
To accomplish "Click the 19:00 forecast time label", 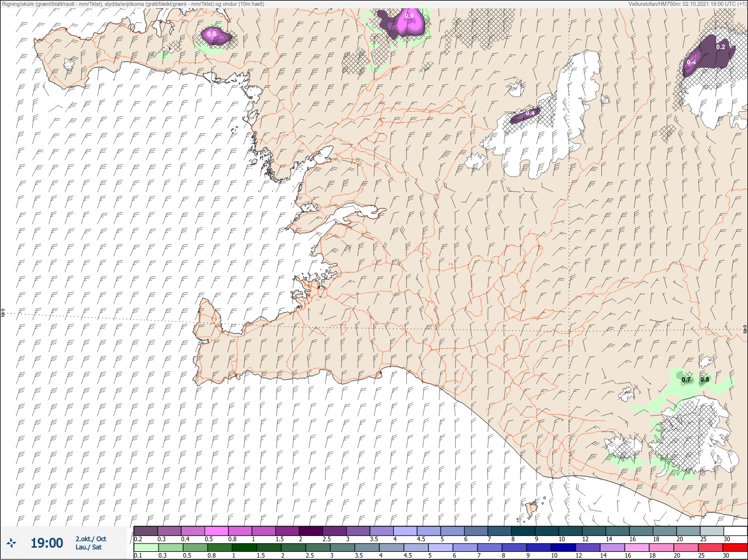I will 47,543.
